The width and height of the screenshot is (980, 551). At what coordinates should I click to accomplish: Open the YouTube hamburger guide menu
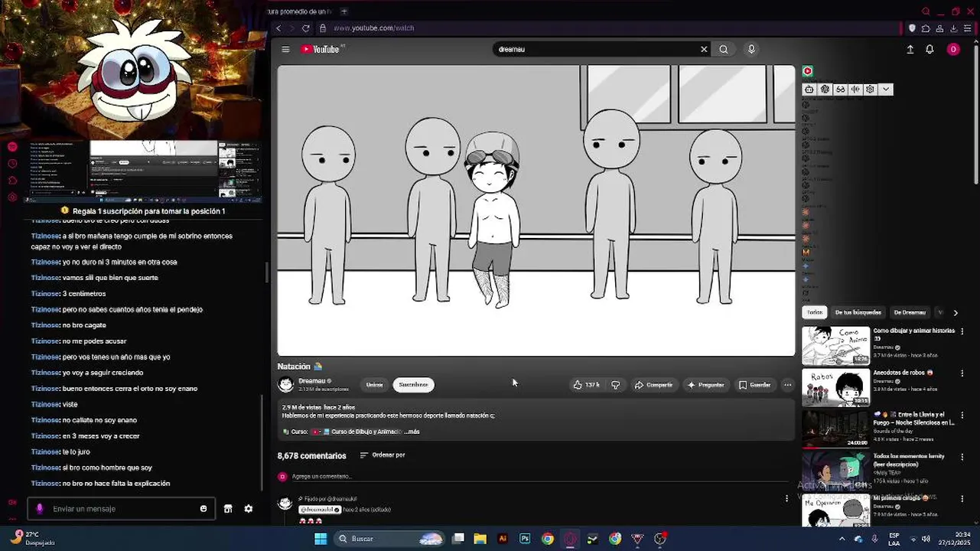coord(285,49)
